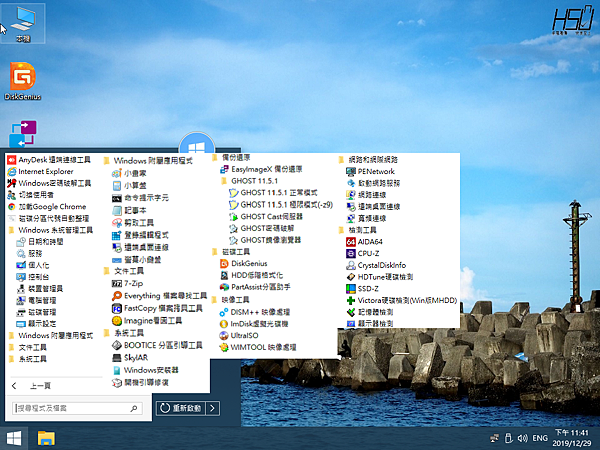The height and width of the screenshot is (450, 600).
Task: Launch AIDA64
Action: [364, 242]
